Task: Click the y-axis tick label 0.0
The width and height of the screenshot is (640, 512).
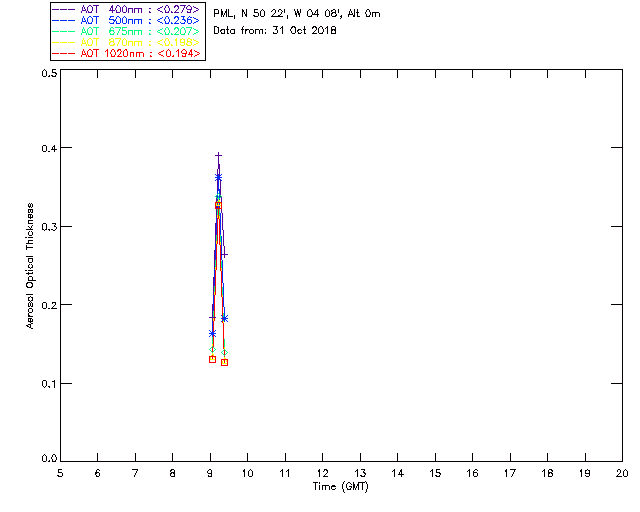Action: [49, 459]
